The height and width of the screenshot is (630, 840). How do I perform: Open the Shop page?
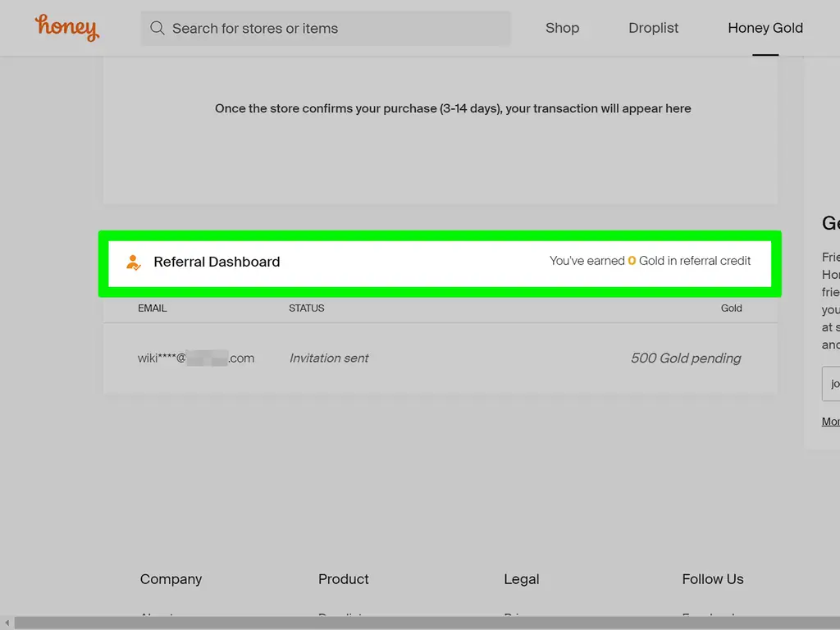click(562, 28)
